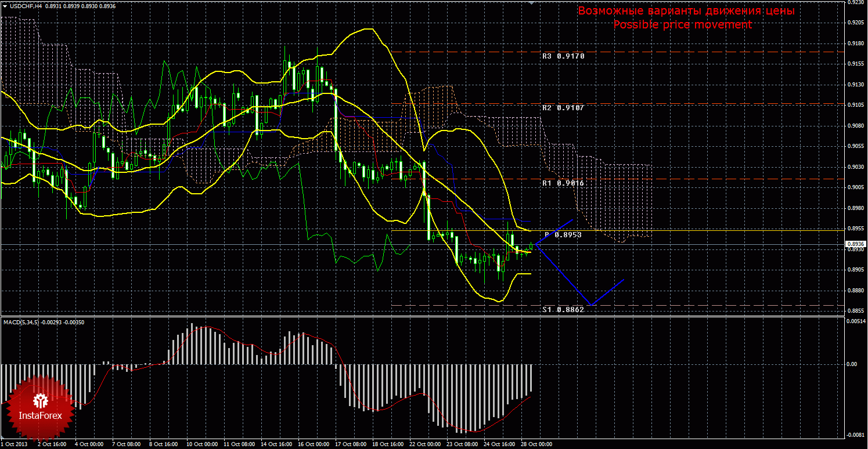Screen dimensions: 868x449
Task: Click the 0.9230 price axis label
Action: click(x=856, y=2)
